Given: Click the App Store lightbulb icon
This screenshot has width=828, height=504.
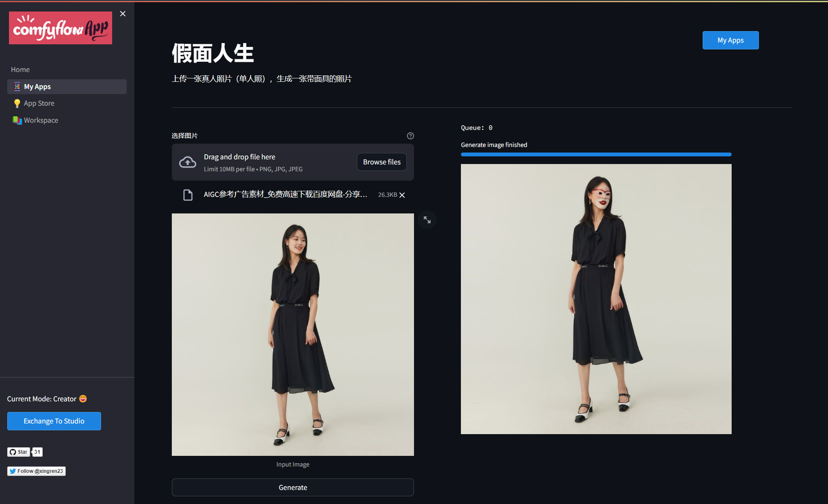Looking at the screenshot, I should pos(17,103).
